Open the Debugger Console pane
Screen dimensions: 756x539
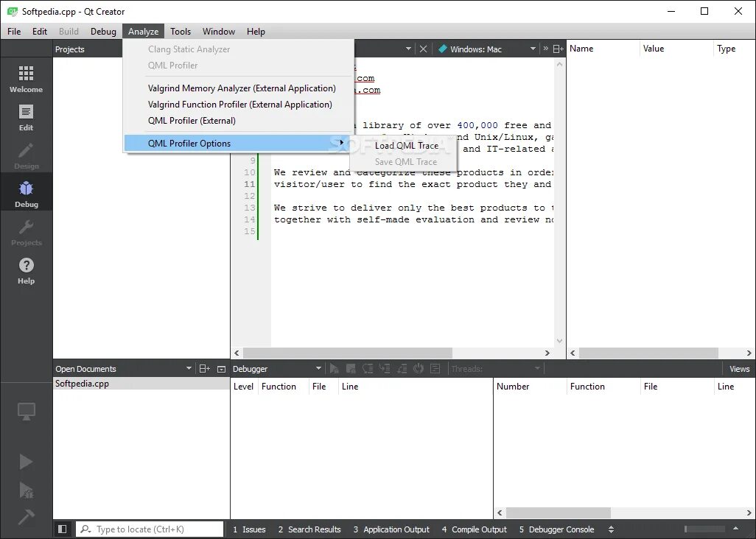[x=556, y=529]
